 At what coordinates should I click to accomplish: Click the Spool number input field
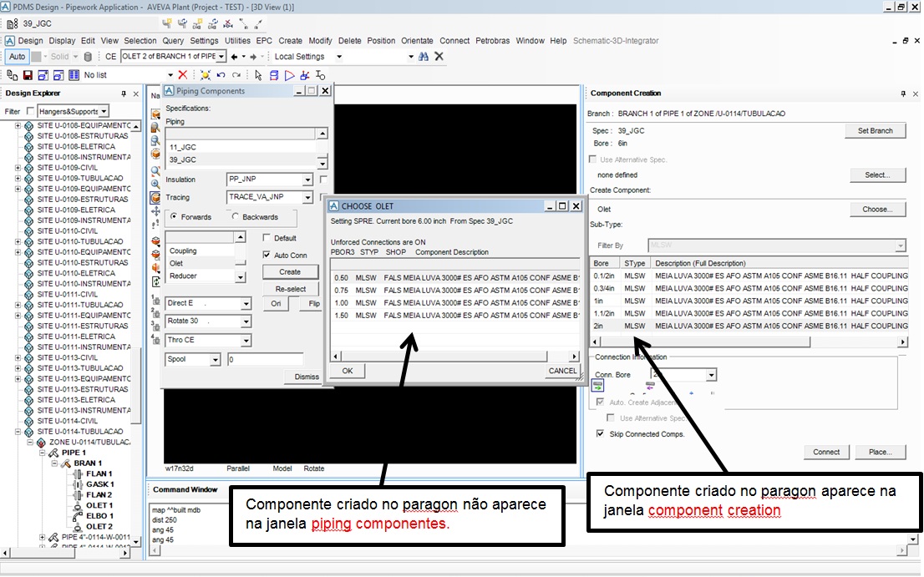[265, 359]
